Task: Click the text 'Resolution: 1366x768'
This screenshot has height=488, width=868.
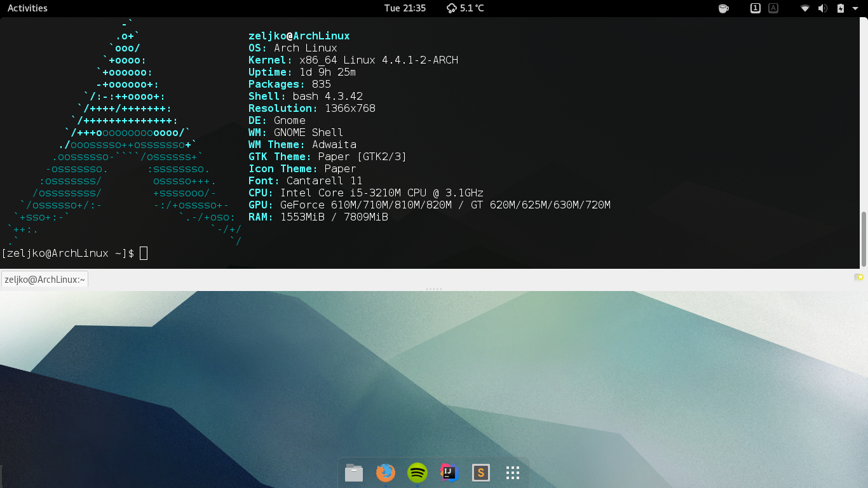Action: pyautogui.click(x=312, y=109)
